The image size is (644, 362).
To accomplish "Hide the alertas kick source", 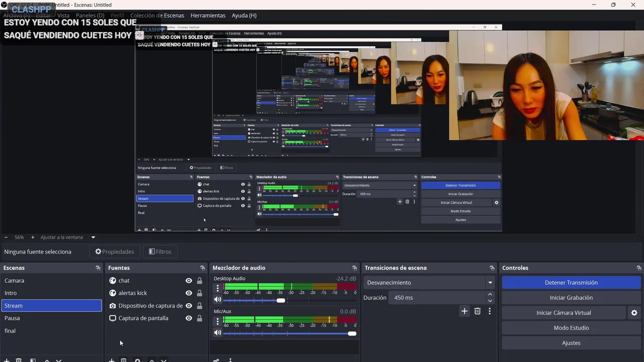I will point(189,293).
